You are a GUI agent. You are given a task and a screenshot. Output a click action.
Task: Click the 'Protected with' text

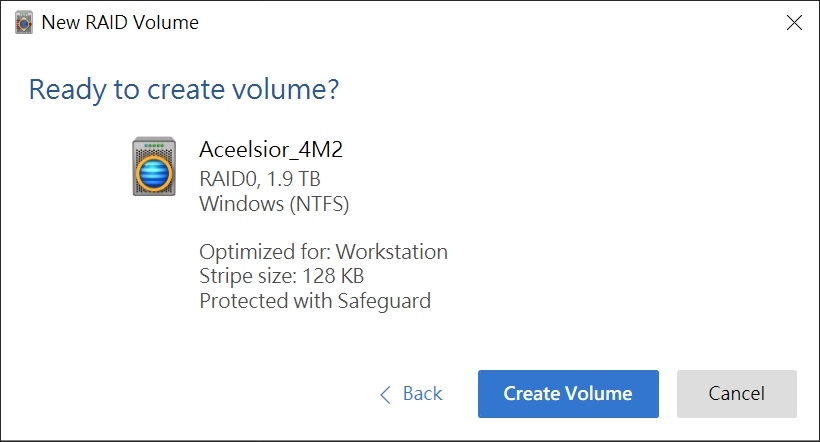point(266,301)
